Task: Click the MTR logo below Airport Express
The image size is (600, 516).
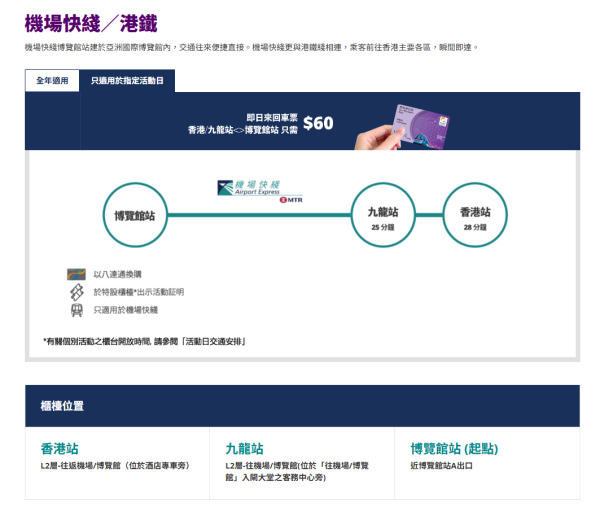Action: tap(291, 200)
